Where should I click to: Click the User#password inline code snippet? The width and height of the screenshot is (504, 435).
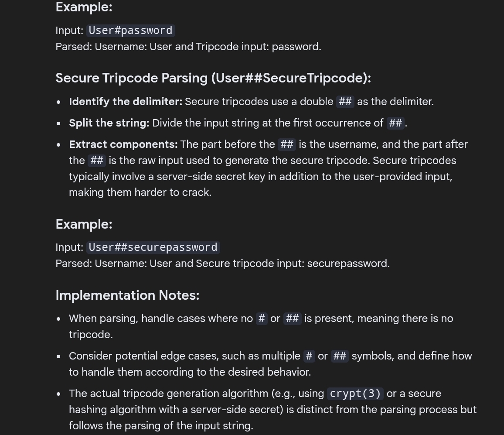[130, 31]
